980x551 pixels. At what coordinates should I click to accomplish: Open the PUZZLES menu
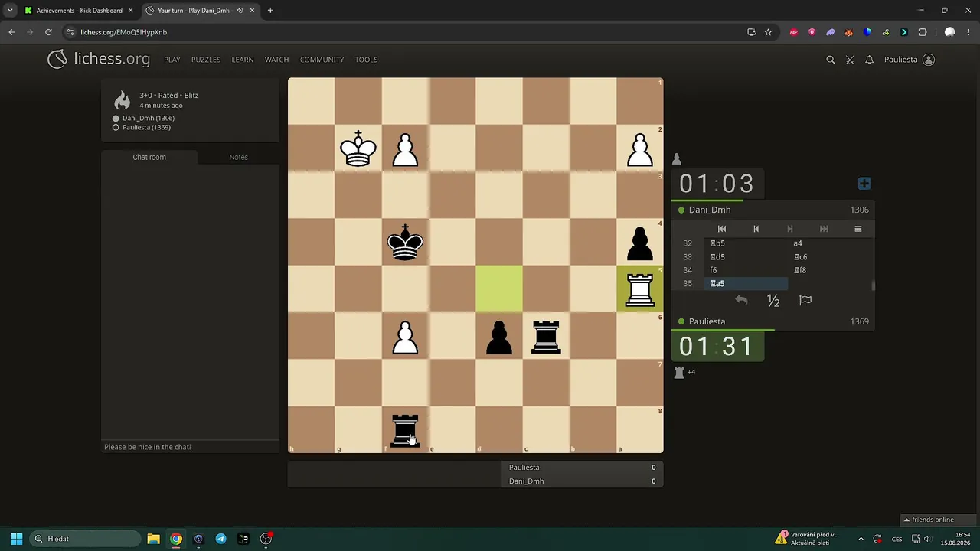tap(206, 60)
